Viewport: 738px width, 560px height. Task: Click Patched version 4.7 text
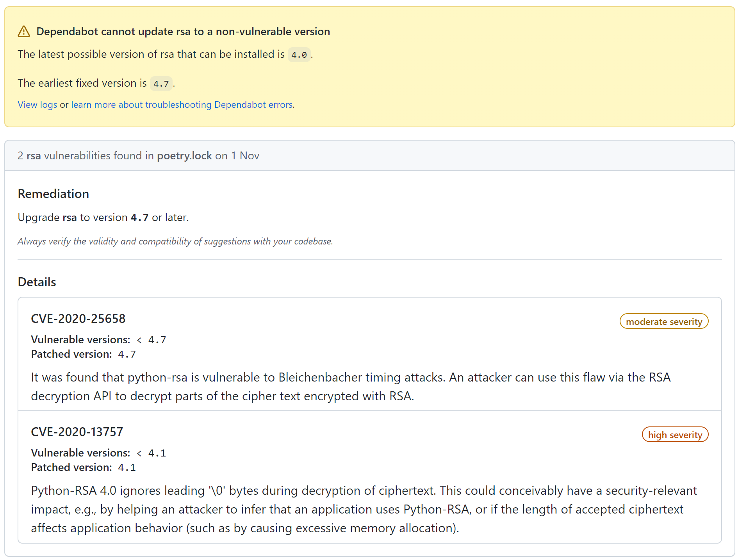[83, 354]
